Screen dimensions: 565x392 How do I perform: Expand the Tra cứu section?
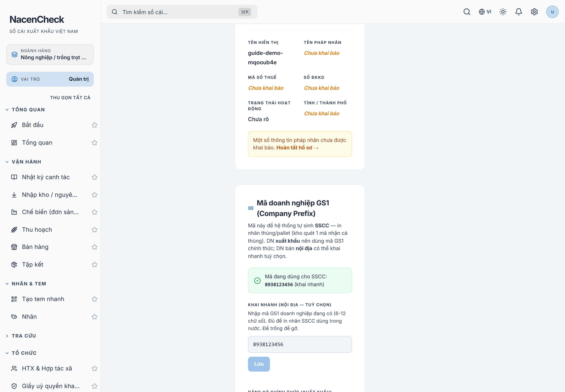click(21, 336)
